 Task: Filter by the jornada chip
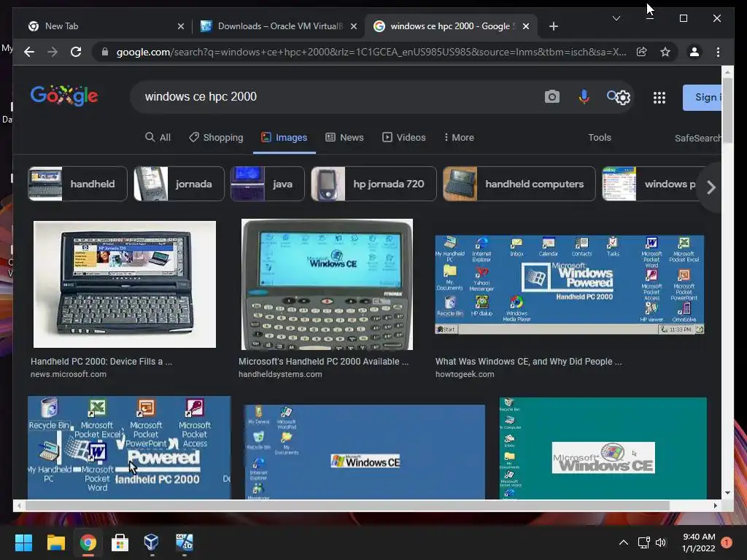[179, 184]
